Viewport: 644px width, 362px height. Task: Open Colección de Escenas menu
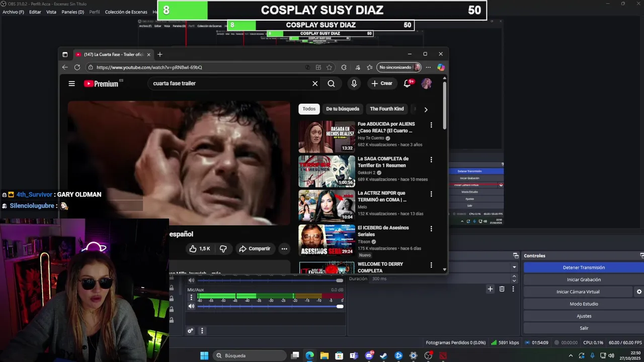(126, 12)
